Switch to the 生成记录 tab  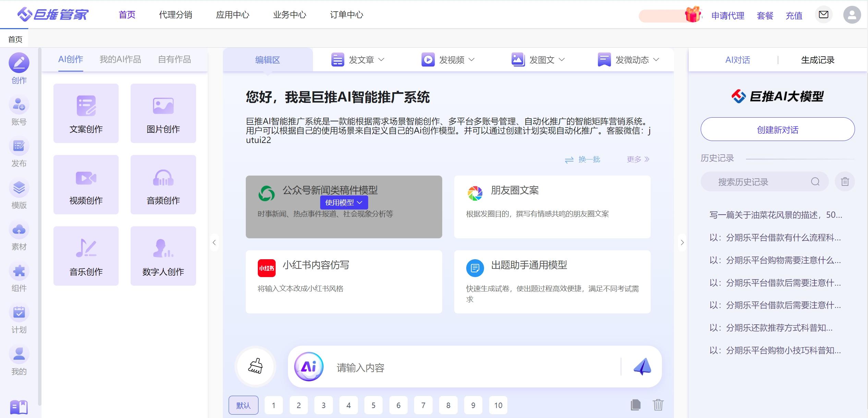click(817, 59)
